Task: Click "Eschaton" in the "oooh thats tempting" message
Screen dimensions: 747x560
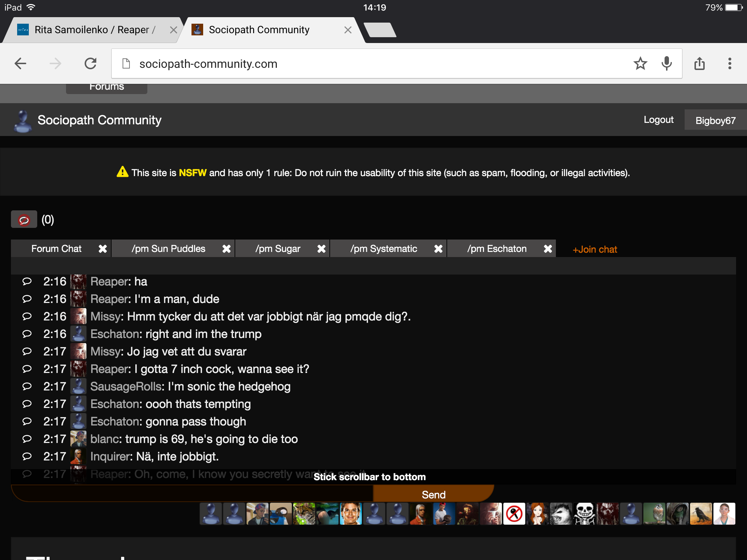Action: (x=115, y=404)
